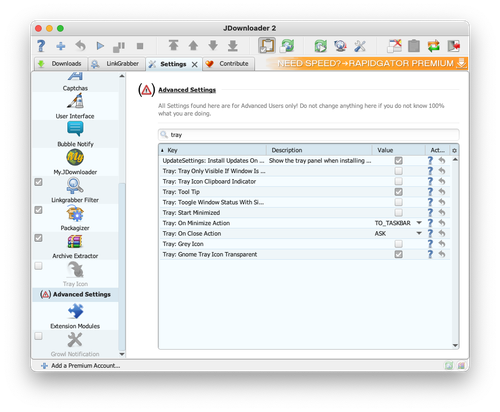Open table column settings gear icon

click(454, 150)
